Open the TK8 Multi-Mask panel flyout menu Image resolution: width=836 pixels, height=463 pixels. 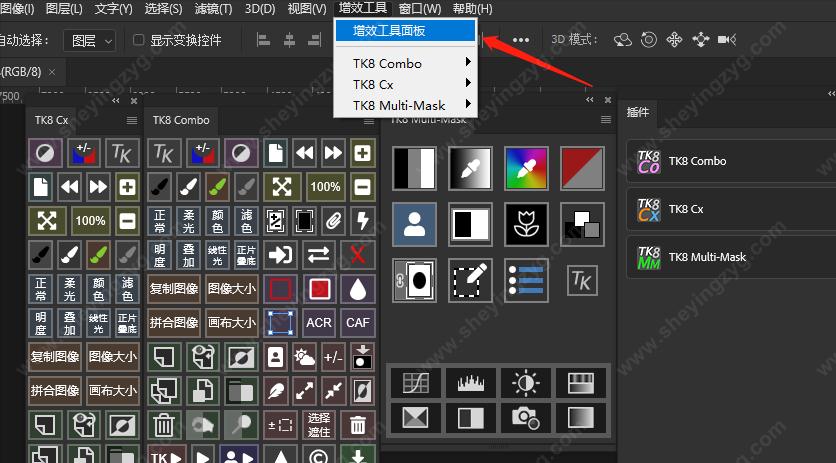click(x=606, y=119)
